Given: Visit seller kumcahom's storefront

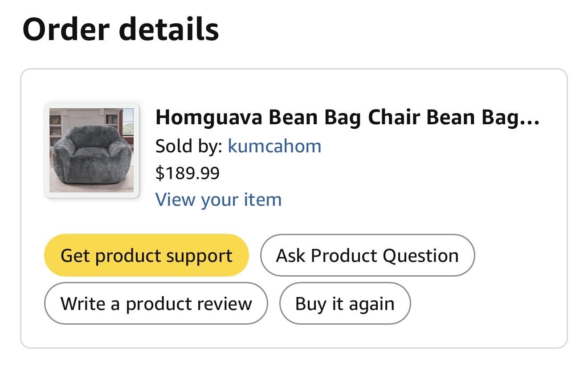Looking at the screenshot, I should (x=274, y=146).
